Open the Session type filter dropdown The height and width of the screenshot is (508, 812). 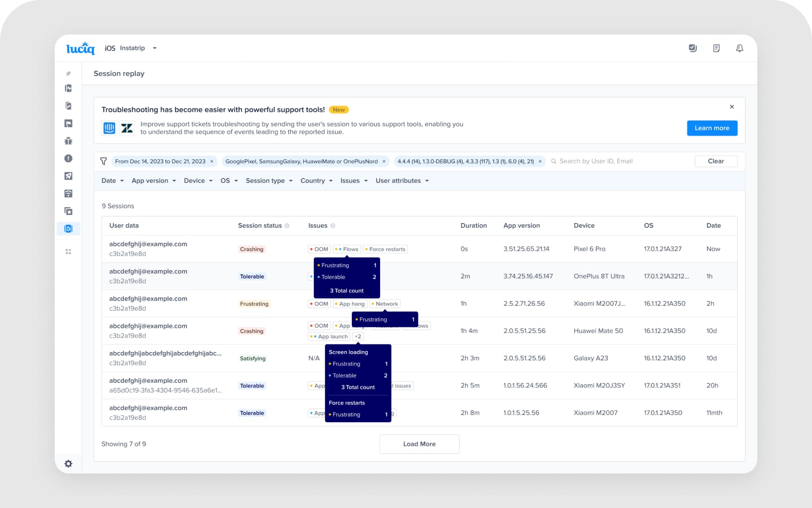click(269, 181)
